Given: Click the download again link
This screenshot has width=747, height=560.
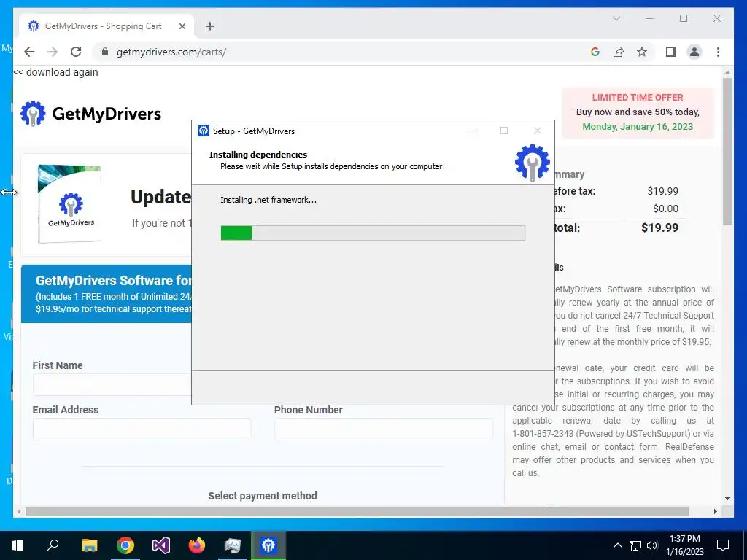Looking at the screenshot, I should [55, 72].
